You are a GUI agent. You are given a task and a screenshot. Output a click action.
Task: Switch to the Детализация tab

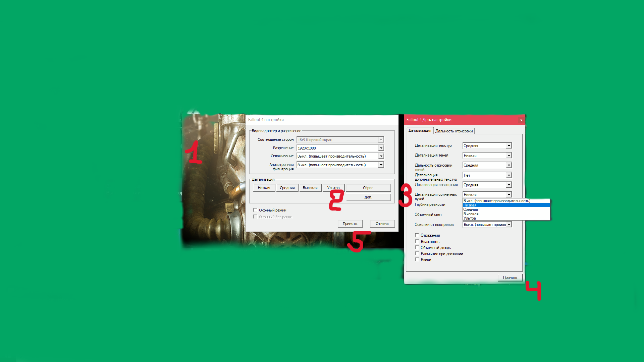tap(420, 130)
